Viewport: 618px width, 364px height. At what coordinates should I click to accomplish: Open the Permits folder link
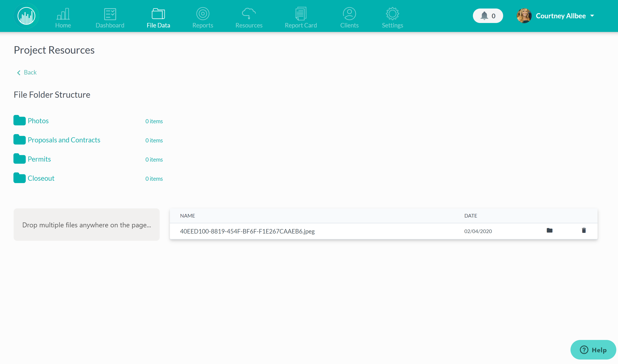point(39,159)
